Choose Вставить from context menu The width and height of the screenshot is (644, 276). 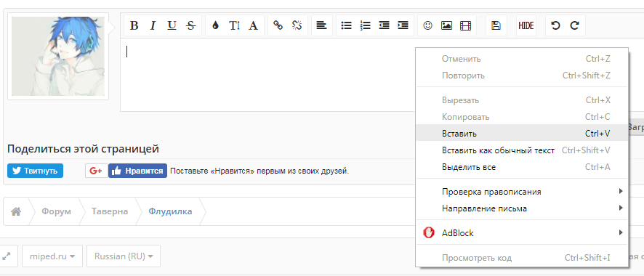point(522,134)
